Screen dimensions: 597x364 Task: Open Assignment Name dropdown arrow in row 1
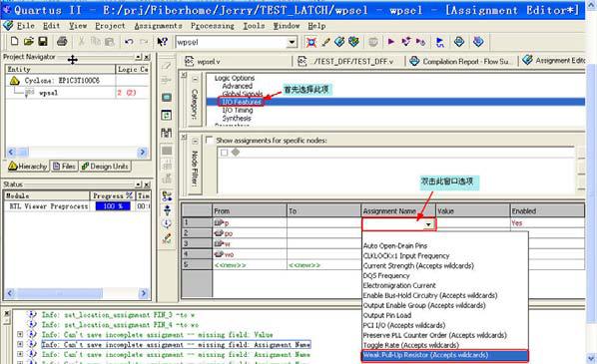tap(428, 224)
